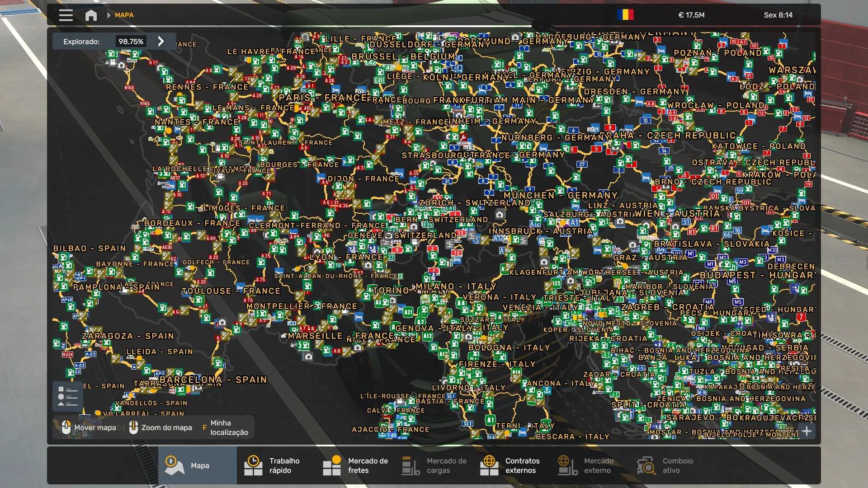This screenshot has height=488, width=868.
Task: Click the € 17,5M balance display
Action: [691, 15]
